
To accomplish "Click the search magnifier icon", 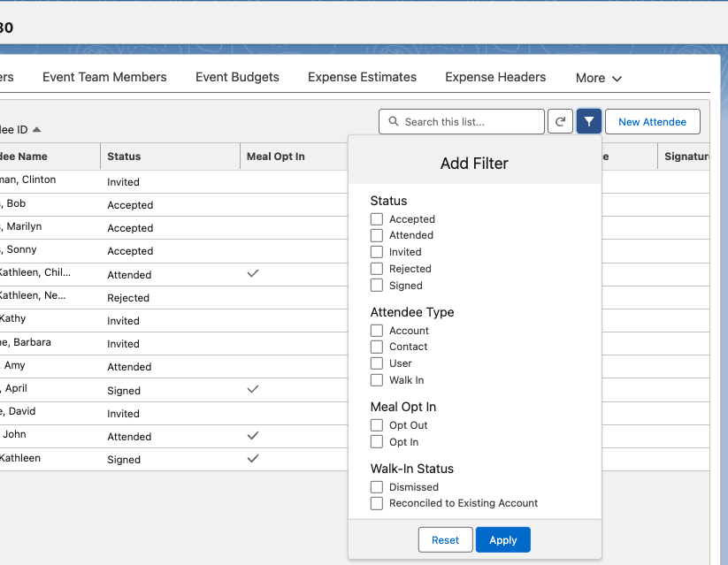I will 393,122.
